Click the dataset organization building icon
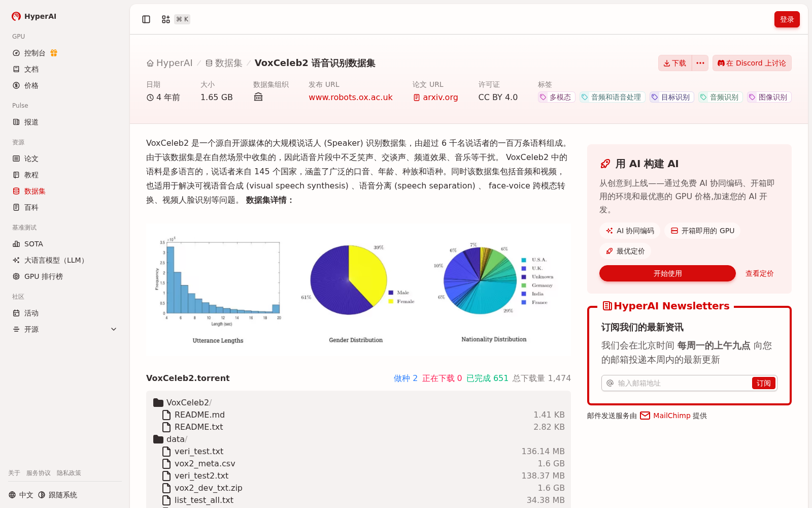This screenshot has width=812, height=508. 258,97
